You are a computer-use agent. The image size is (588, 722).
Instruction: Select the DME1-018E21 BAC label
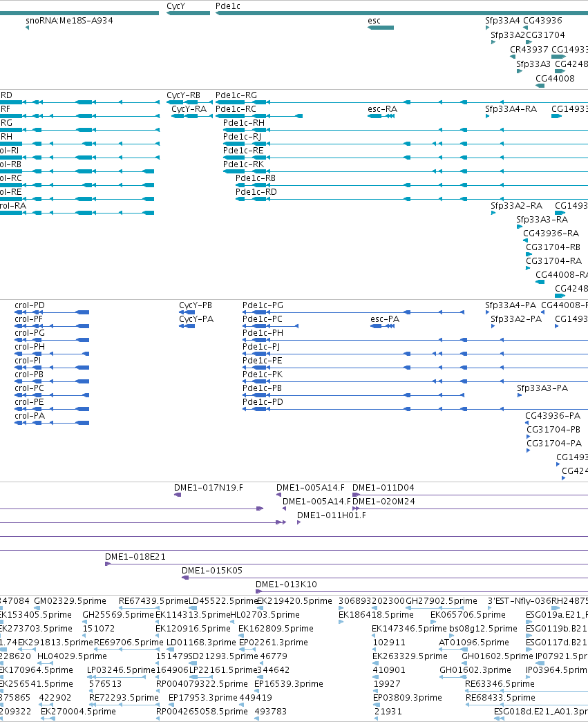[135, 556]
